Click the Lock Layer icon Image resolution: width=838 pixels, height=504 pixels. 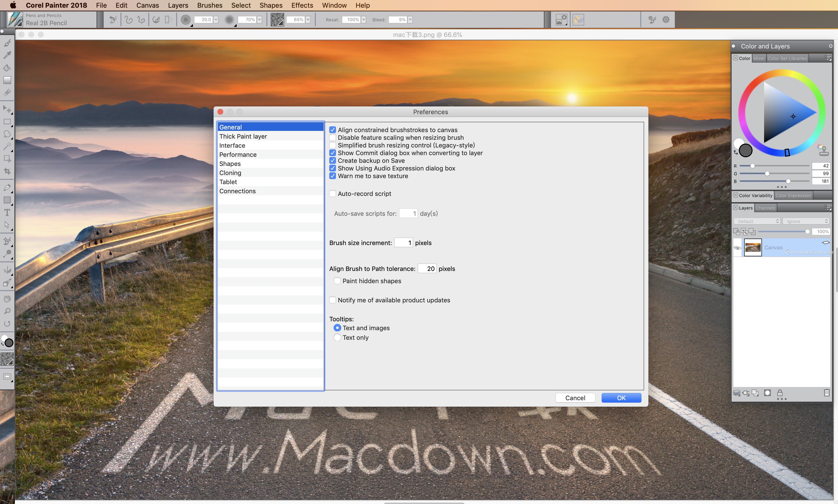(x=780, y=393)
